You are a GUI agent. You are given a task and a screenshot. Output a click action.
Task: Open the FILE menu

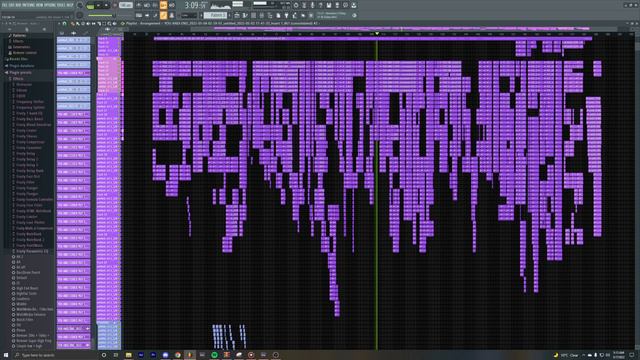[x=4, y=5]
